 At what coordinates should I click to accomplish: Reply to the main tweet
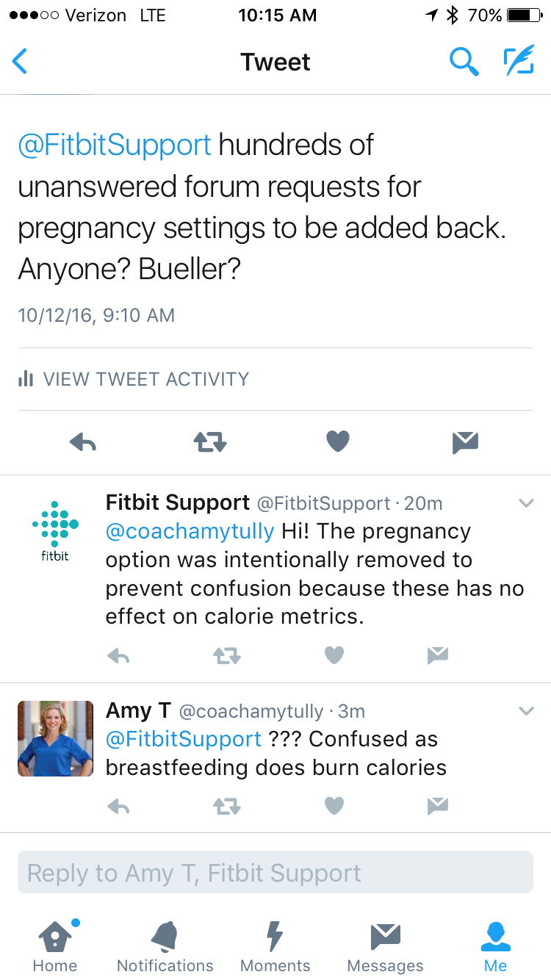83,442
